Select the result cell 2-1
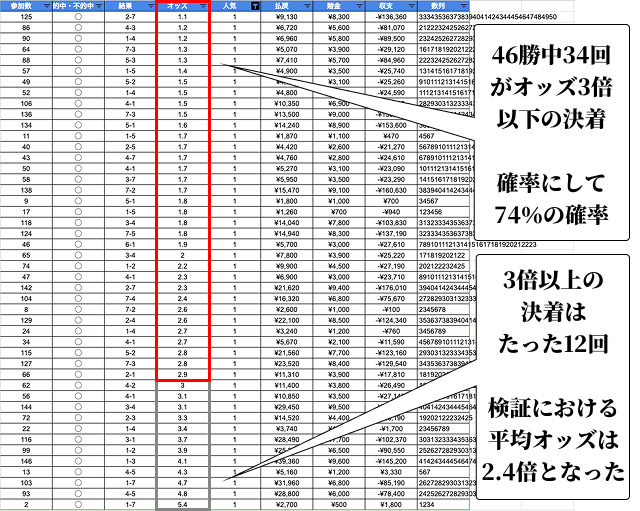640x511 pixels. [x=130, y=374]
